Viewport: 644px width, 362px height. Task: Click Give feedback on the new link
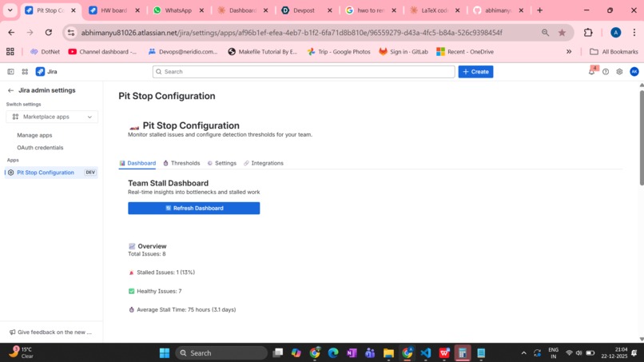50,332
